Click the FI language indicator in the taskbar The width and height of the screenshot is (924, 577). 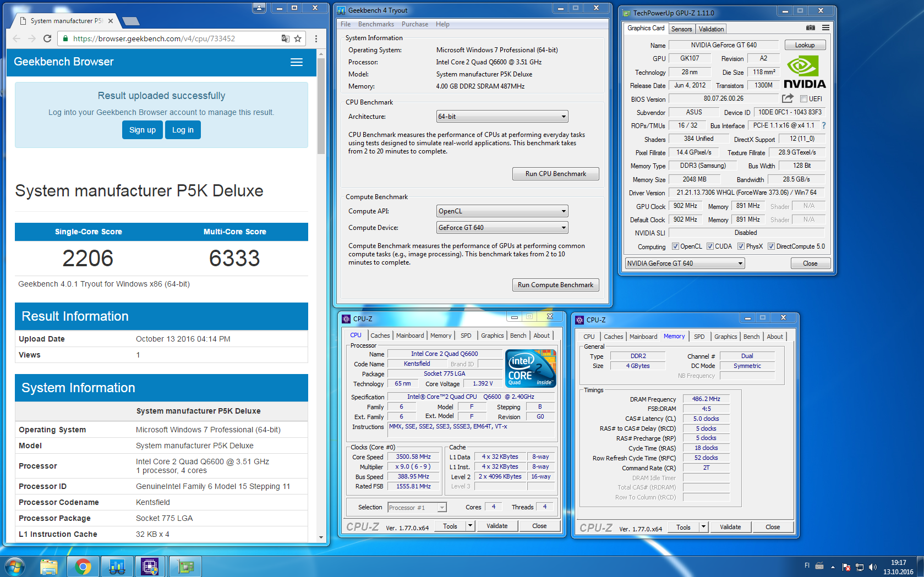pyautogui.click(x=807, y=565)
